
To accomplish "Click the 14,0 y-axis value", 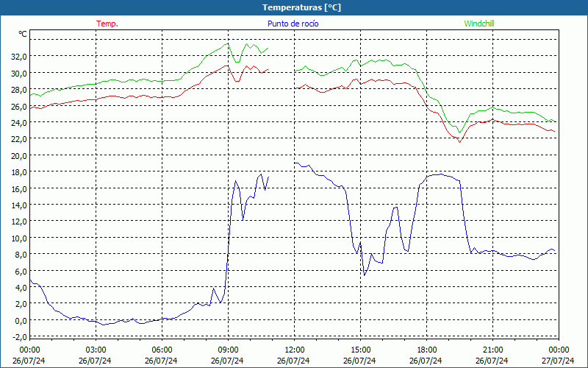I will [19, 205].
